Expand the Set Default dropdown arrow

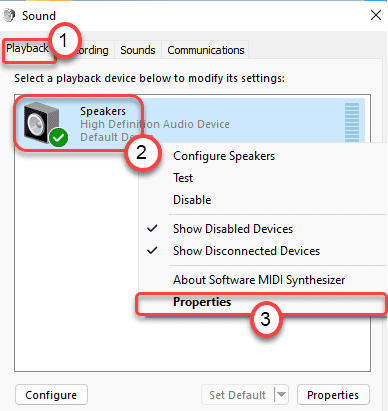pos(281,395)
